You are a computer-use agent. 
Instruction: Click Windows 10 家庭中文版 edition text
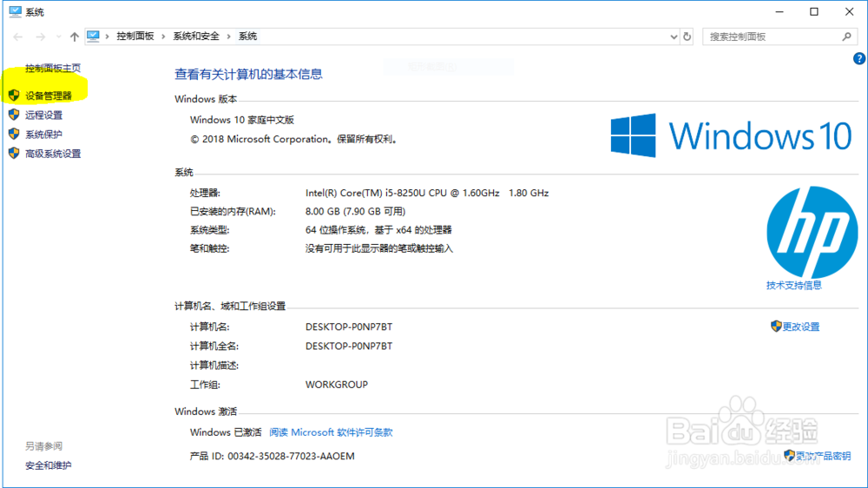click(242, 120)
